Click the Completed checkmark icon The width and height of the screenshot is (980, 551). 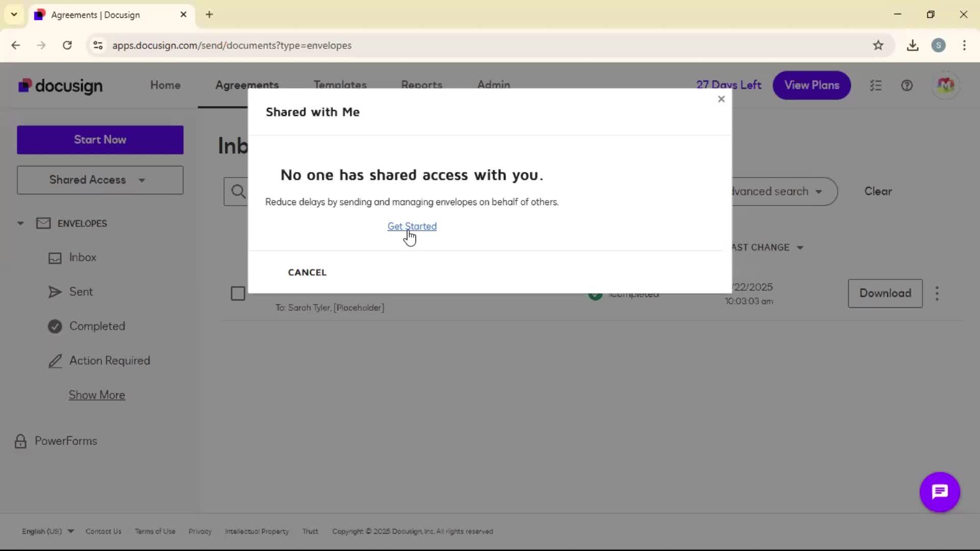[55, 326]
